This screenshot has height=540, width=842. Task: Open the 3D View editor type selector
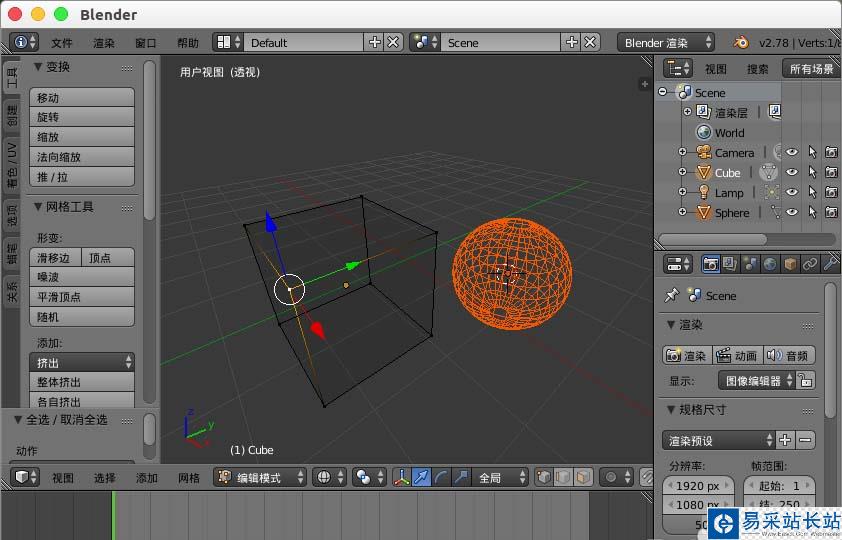pyautogui.click(x=25, y=477)
